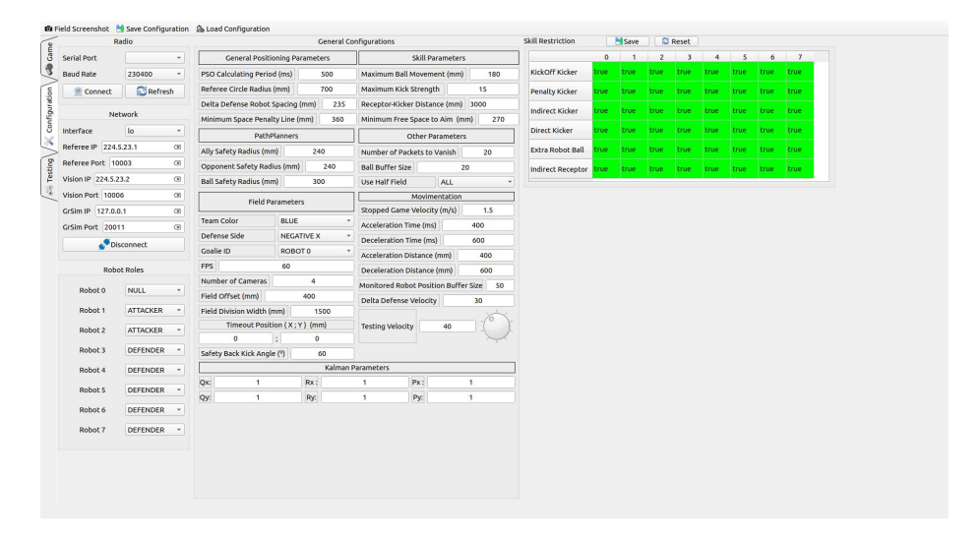Switch to the Testing side tab
The height and width of the screenshot is (541, 980).
point(49,176)
